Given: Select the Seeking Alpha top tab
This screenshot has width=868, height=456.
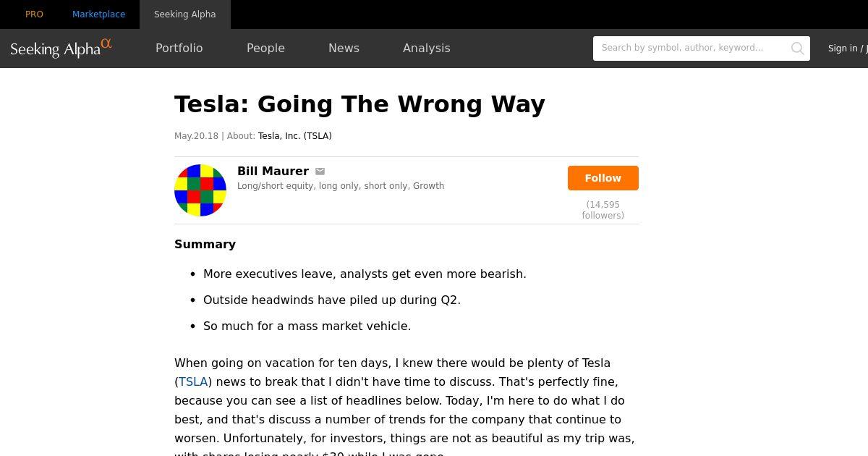Looking at the screenshot, I should click(x=185, y=14).
